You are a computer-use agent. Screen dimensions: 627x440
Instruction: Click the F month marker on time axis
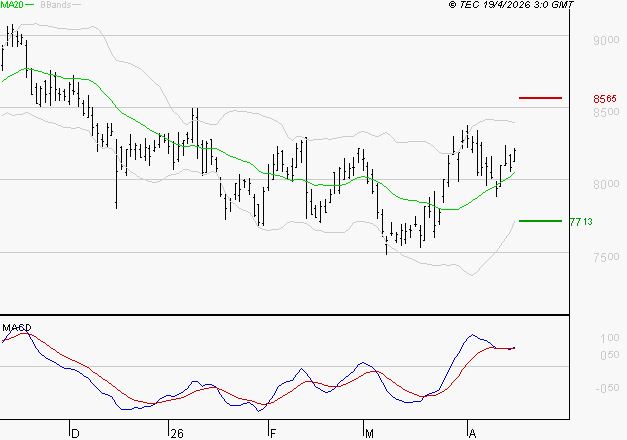click(273, 434)
